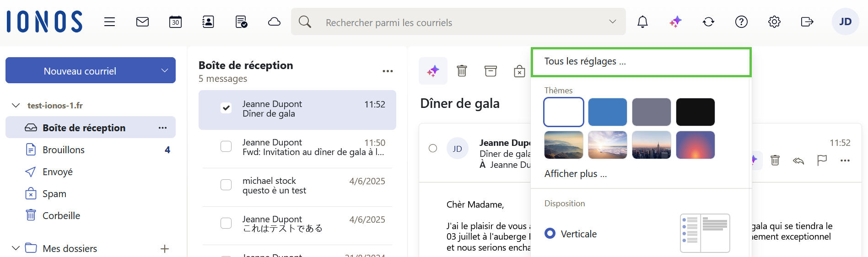Open the Nouveau courriel dropdown arrow
The width and height of the screenshot is (868, 257).
(x=165, y=70)
